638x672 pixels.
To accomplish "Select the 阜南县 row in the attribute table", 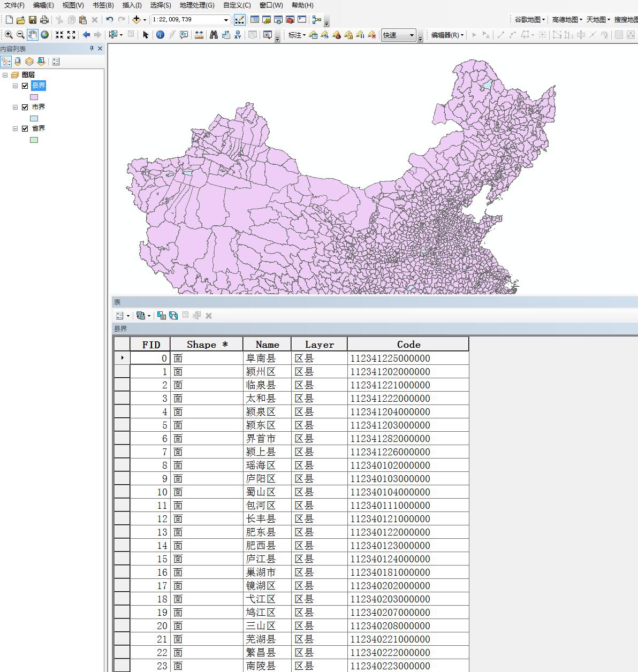I will coord(122,358).
